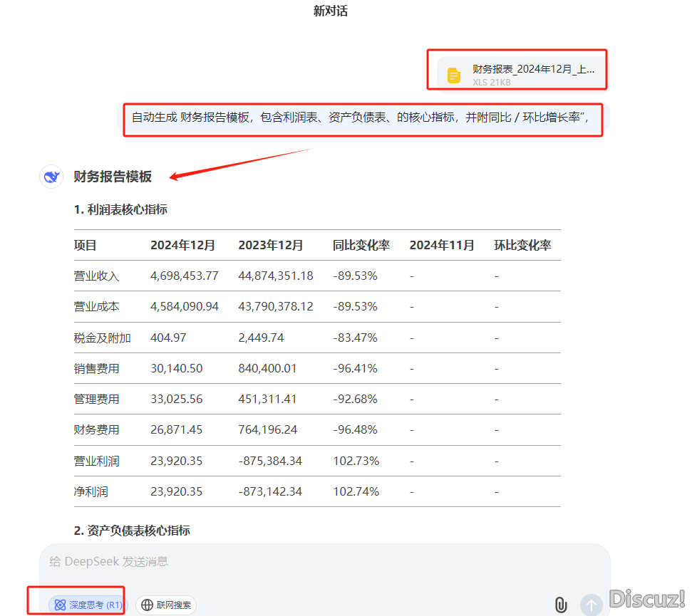Click the 营业成本 row label

pyautogui.click(x=96, y=307)
